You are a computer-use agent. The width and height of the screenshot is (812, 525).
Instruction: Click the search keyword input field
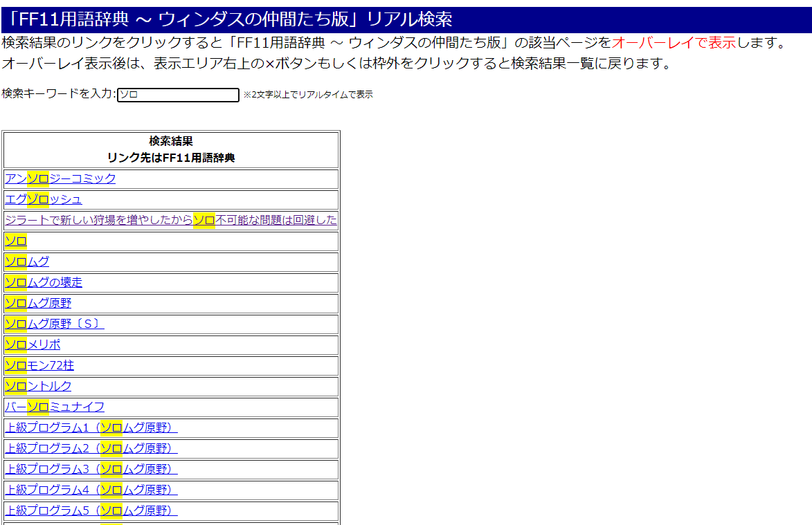click(x=178, y=95)
